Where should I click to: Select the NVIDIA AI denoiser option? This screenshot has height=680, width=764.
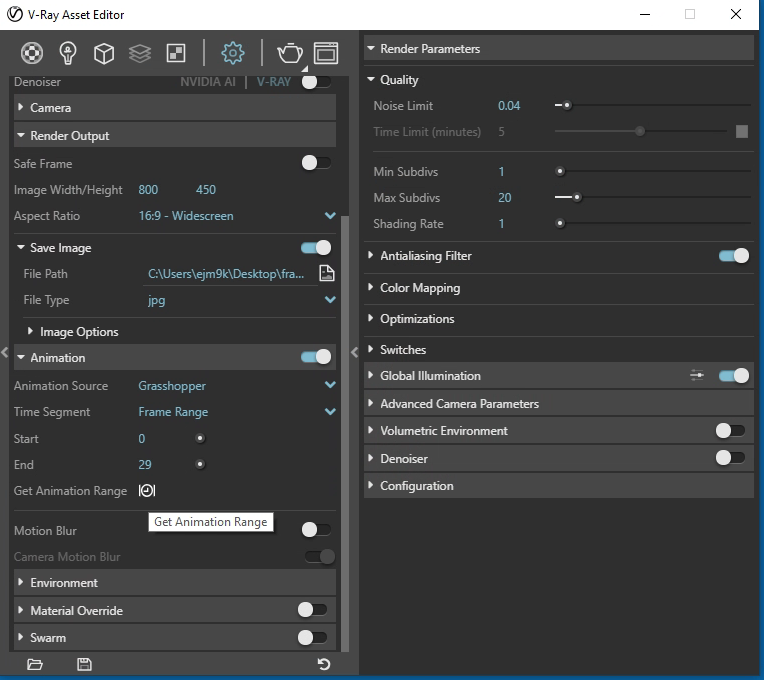pos(208,82)
